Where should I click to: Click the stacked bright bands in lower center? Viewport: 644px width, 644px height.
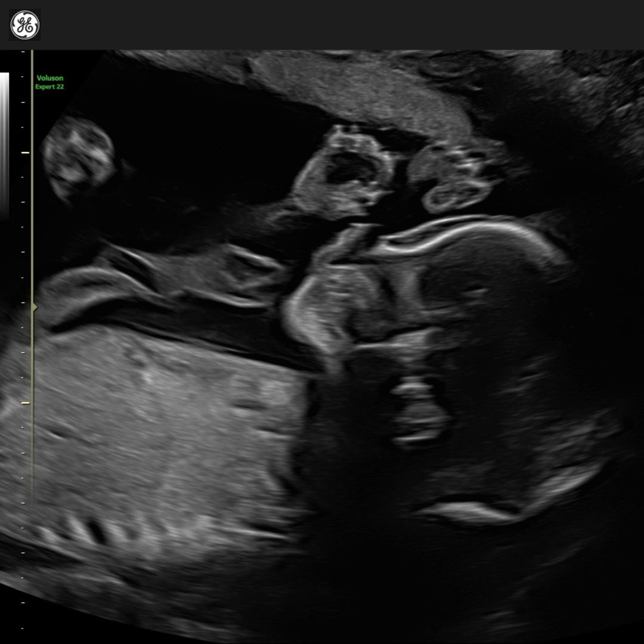[x=417, y=411]
